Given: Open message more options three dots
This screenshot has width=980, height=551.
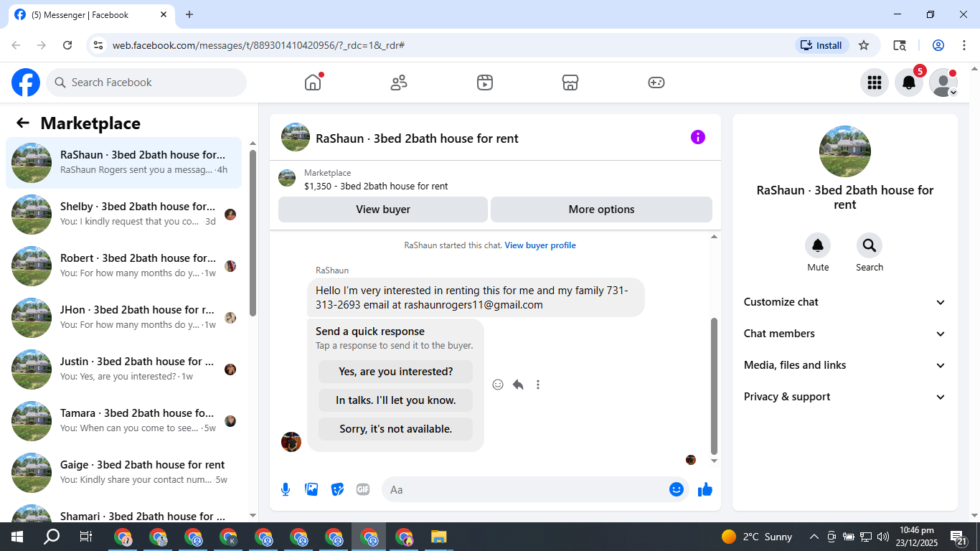Looking at the screenshot, I should point(538,385).
